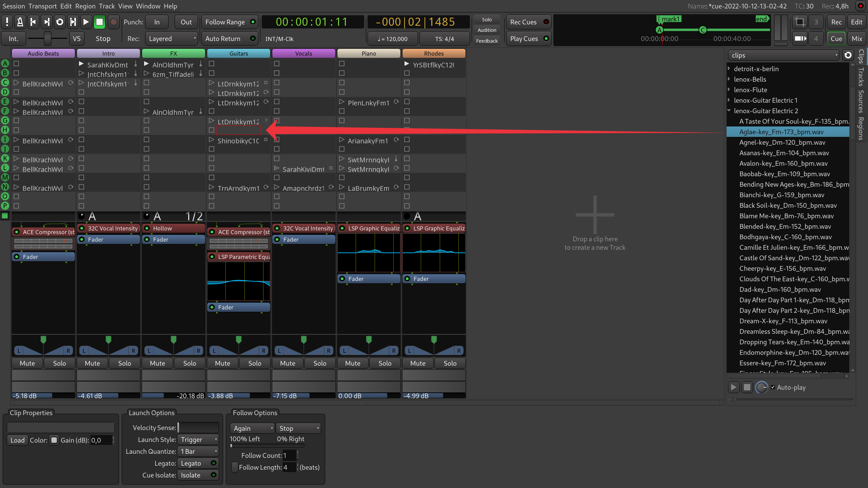
Task: Open the clips folder dropdown
Action: (x=784, y=55)
